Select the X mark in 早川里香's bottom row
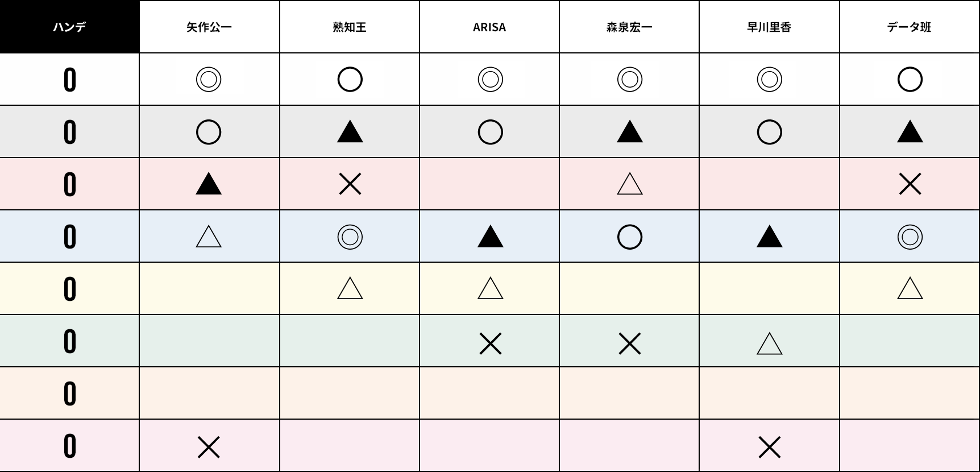980x472 pixels. click(770, 447)
